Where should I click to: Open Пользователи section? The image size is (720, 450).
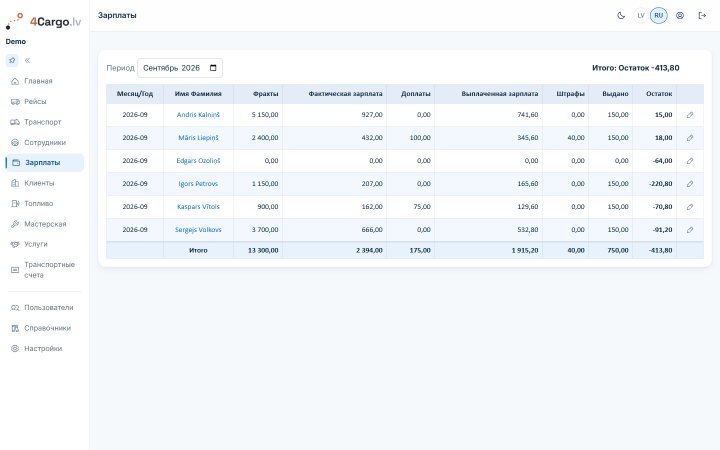[x=45, y=308]
